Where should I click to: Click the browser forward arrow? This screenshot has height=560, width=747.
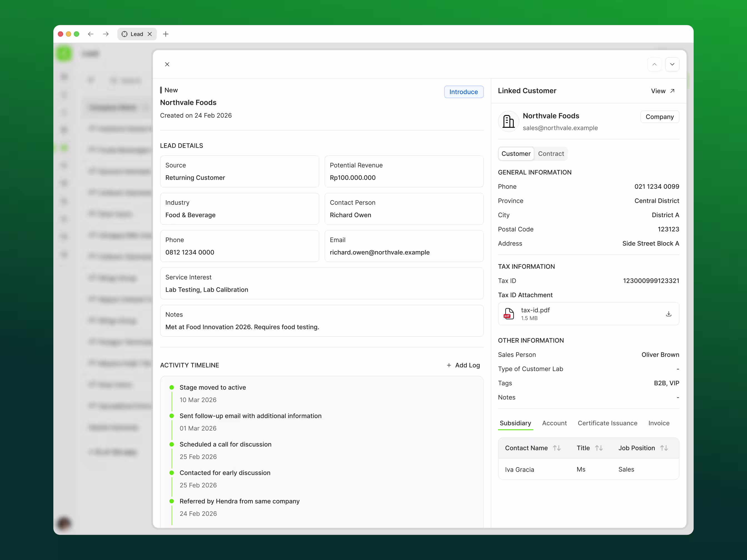point(106,34)
